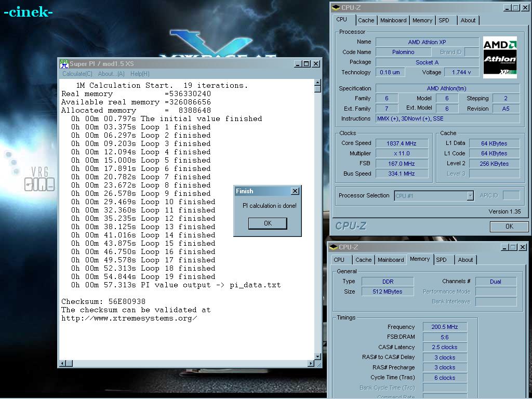
Task: Click the lower CPU-Z window title icon
Action: pos(333,247)
